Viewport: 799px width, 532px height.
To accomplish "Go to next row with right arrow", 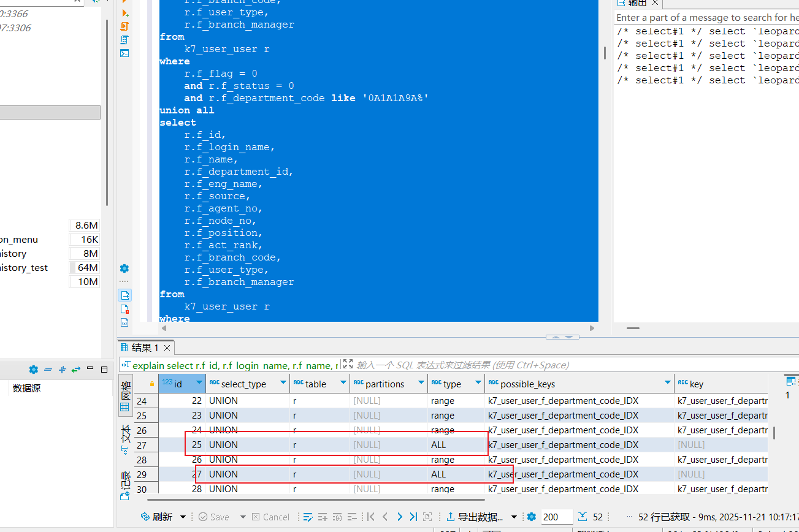I will pyautogui.click(x=399, y=517).
